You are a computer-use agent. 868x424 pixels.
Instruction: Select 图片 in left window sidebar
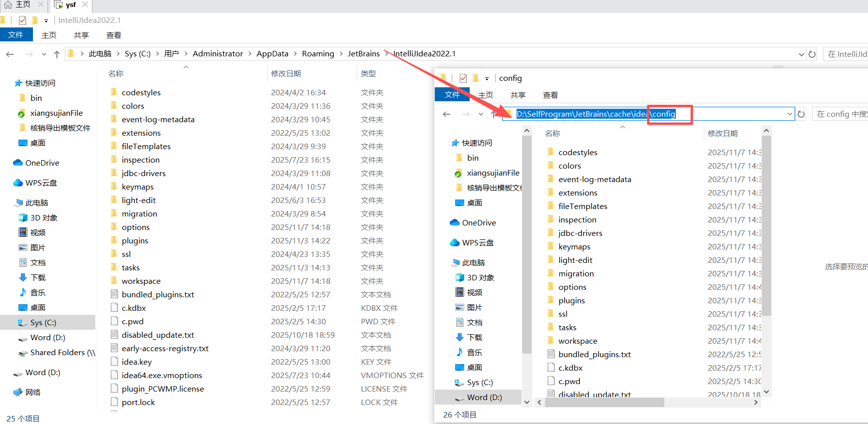click(32, 247)
